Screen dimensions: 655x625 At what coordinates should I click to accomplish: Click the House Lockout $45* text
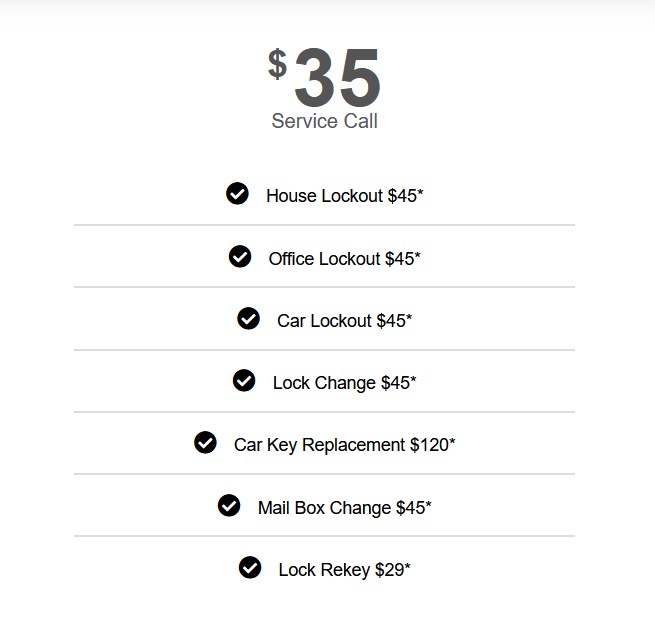(x=344, y=196)
